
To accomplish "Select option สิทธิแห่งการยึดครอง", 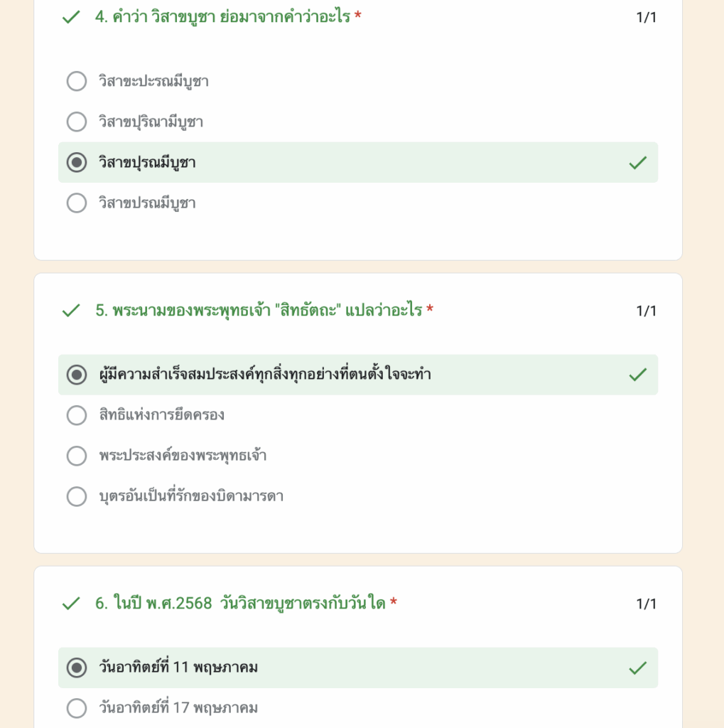I will (77, 415).
